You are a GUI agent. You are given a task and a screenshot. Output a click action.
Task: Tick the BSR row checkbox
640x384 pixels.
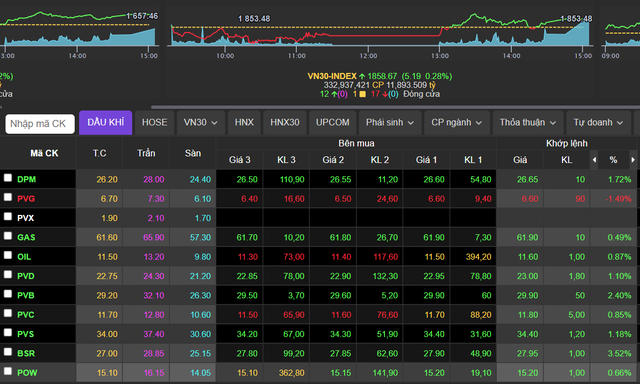(x=8, y=352)
